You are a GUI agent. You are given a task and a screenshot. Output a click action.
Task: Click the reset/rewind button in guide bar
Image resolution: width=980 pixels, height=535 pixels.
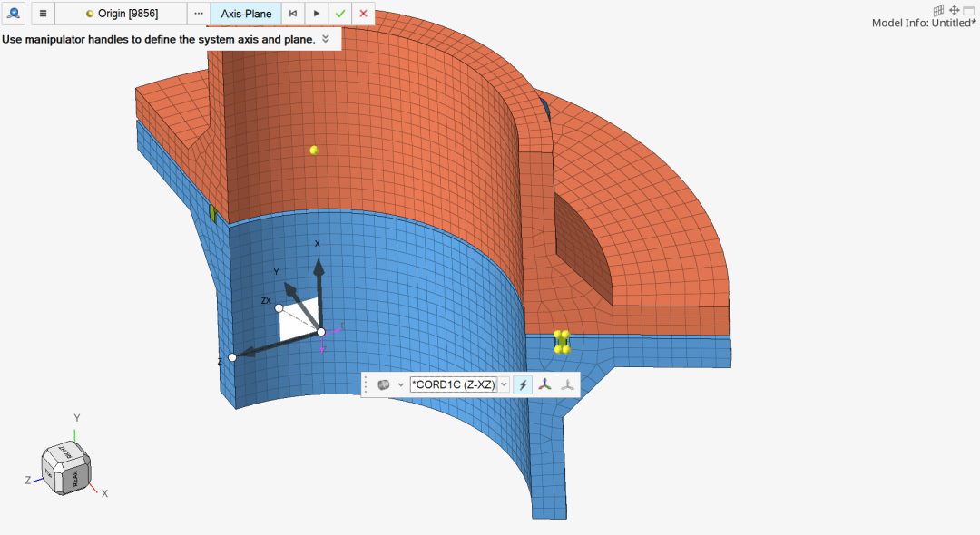point(292,14)
